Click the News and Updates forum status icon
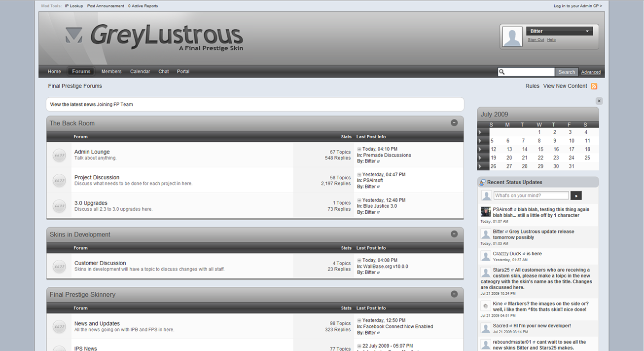The width and height of the screenshot is (644, 351). pyautogui.click(x=59, y=327)
